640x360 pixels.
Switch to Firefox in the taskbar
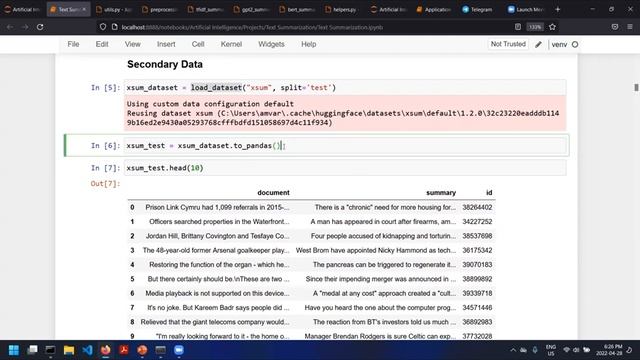[x=105, y=350]
